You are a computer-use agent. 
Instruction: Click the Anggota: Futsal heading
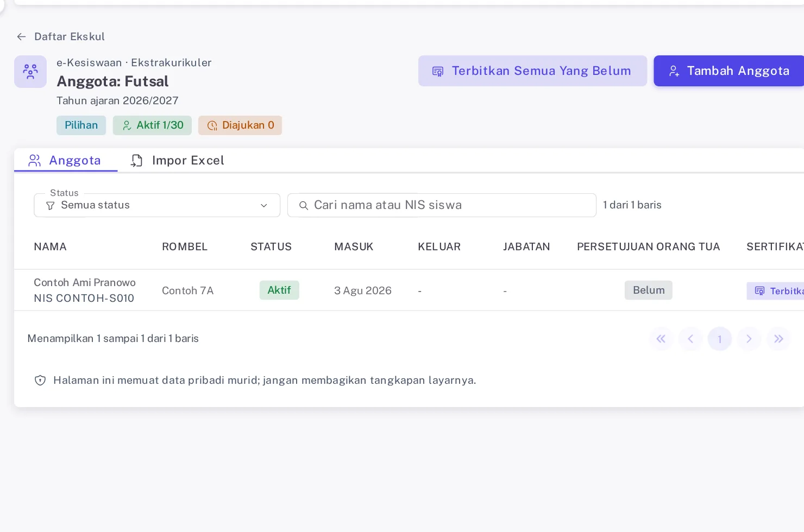[x=112, y=81]
